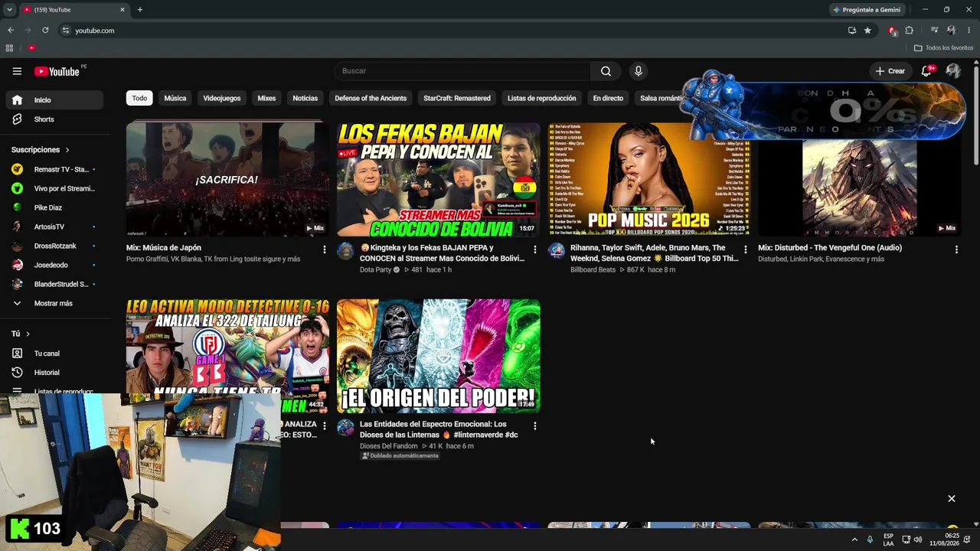Select the Noticias filter chip
Viewport: 980px width, 551px height.
pyautogui.click(x=305, y=98)
